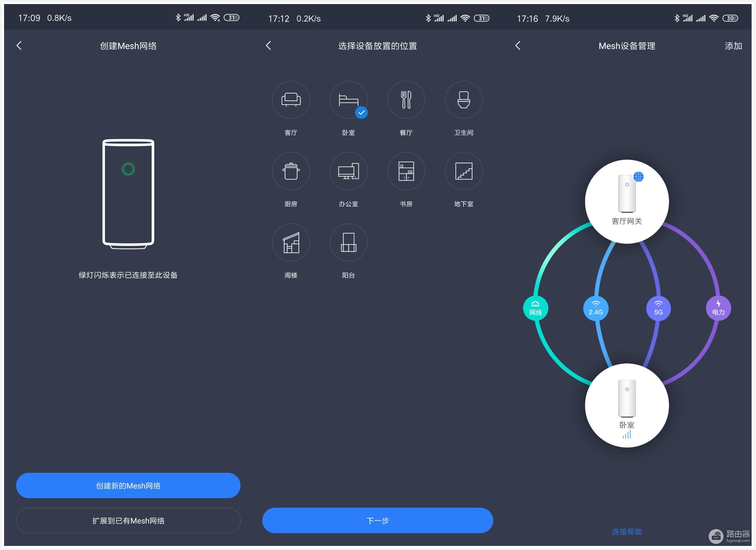Go back from 创建Mesh网络 screen
The height and width of the screenshot is (550, 756).
pyautogui.click(x=19, y=46)
